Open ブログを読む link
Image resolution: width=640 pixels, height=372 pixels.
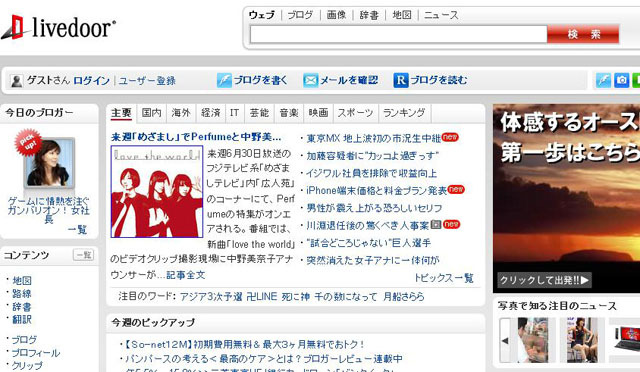pos(439,80)
